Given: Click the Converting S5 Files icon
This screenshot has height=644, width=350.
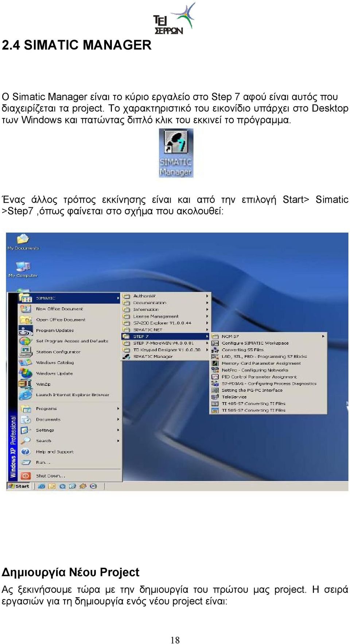Looking at the screenshot, I should click(x=215, y=350).
